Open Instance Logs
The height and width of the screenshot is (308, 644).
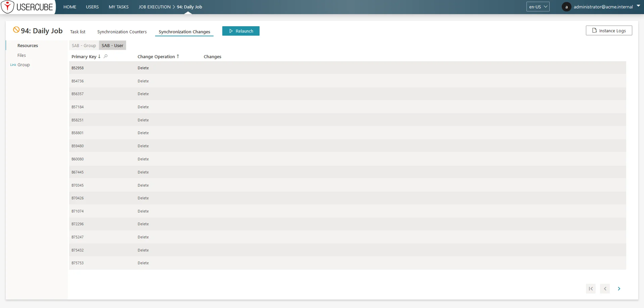tap(609, 31)
